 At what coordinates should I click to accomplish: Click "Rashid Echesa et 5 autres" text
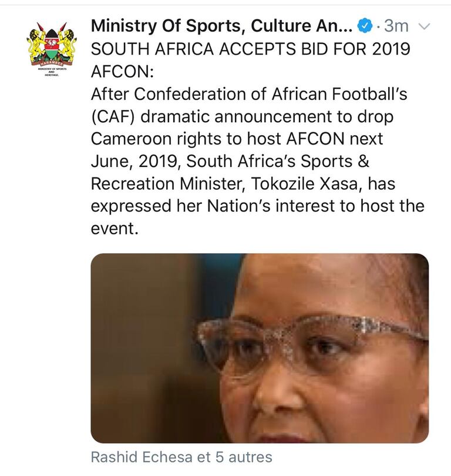point(182,457)
